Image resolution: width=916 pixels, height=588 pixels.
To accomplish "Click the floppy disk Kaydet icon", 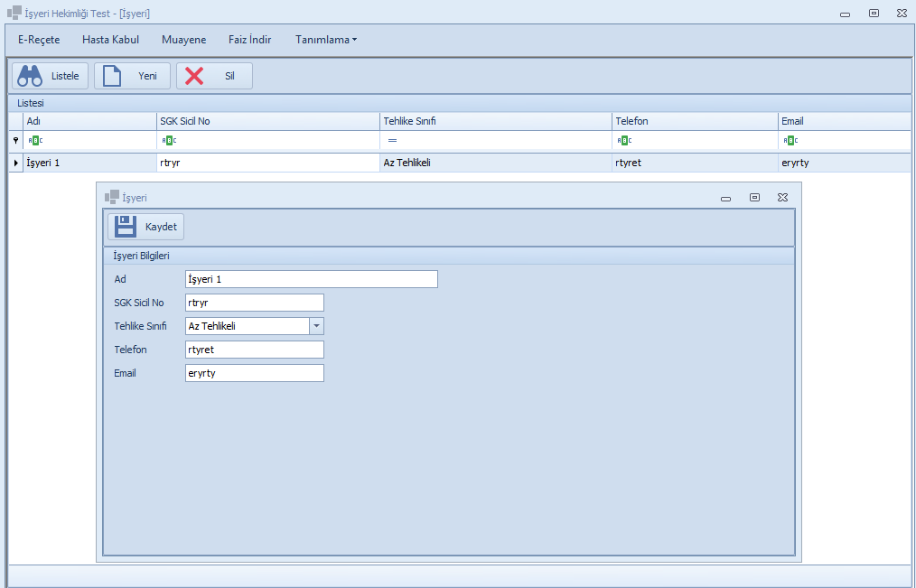I will (x=125, y=227).
